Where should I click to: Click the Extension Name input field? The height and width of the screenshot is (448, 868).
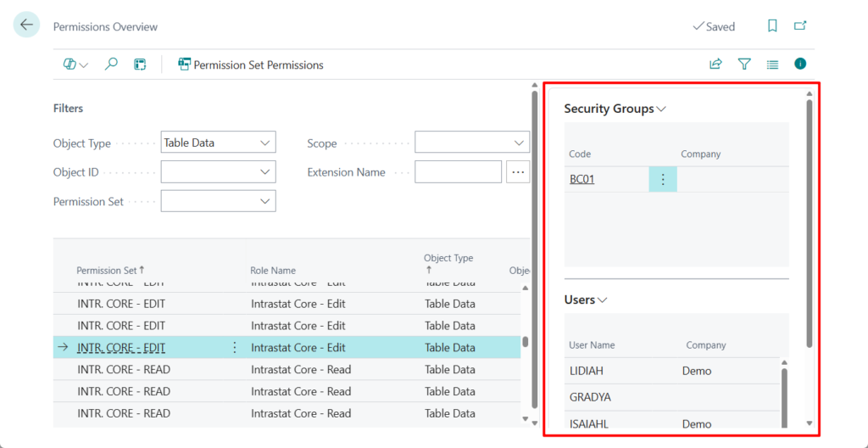pos(458,172)
